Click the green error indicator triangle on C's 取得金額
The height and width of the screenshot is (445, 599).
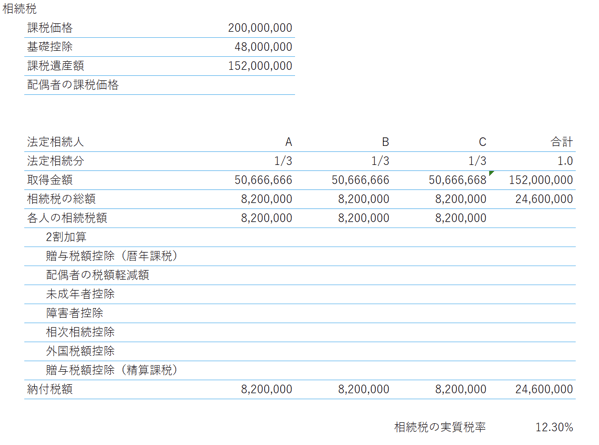[x=491, y=173]
